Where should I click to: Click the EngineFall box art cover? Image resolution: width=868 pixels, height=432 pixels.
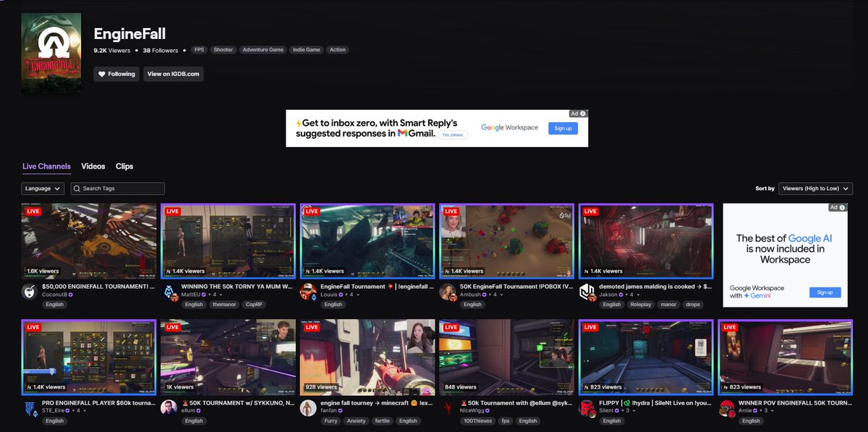point(51,53)
